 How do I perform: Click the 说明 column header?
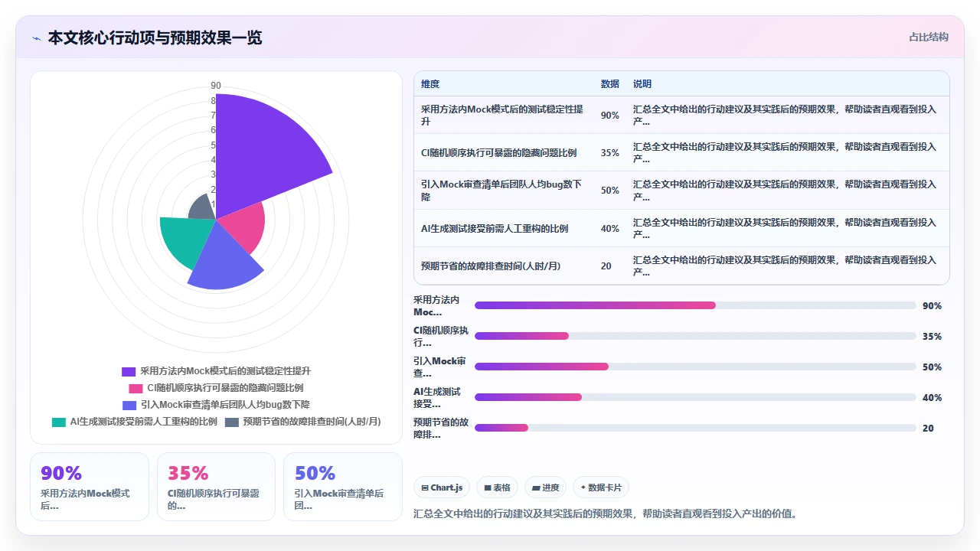coord(642,84)
